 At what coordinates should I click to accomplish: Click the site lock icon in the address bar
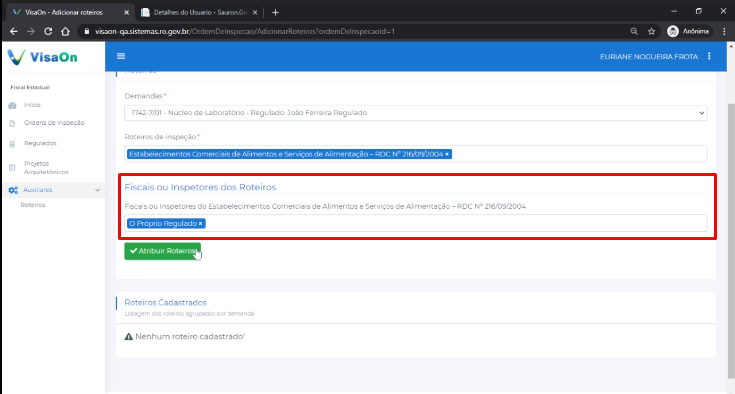(x=87, y=31)
